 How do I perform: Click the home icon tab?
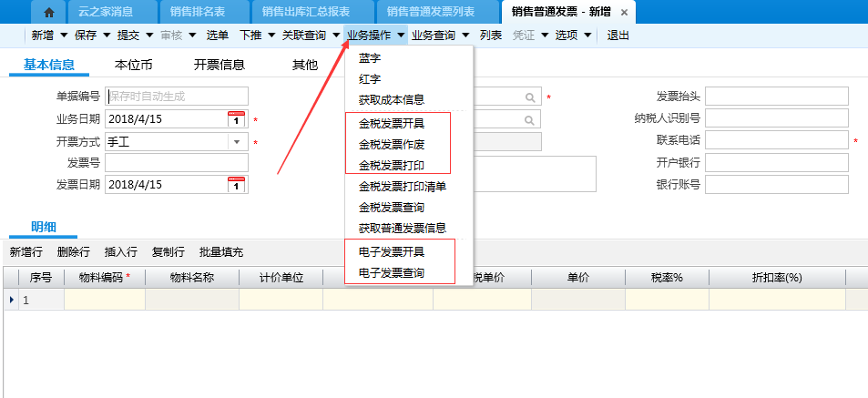tap(48, 12)
